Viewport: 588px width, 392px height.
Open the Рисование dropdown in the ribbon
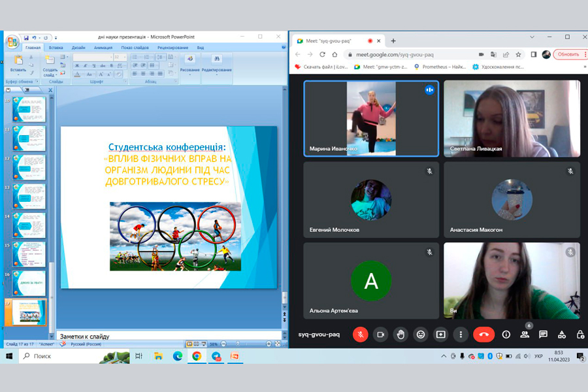(189, 74)
